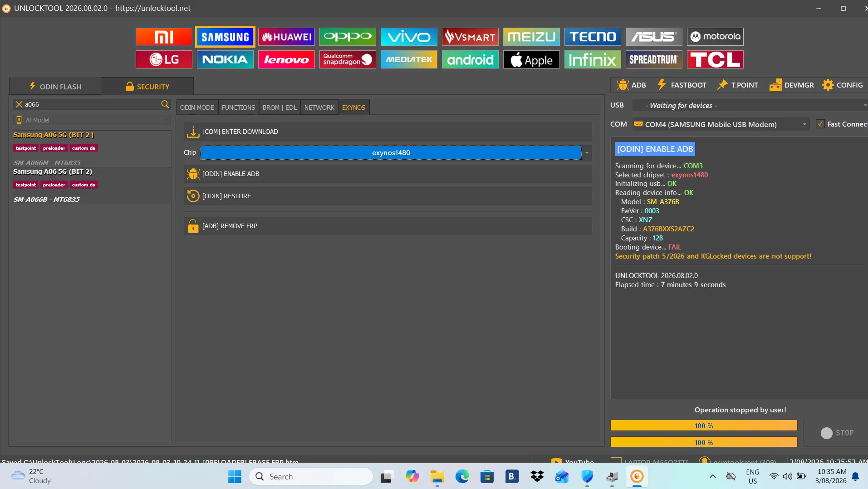Run [ADB] REMOVE FRP operation
This screenshot has width=868, height=489.
click(387, 226)
